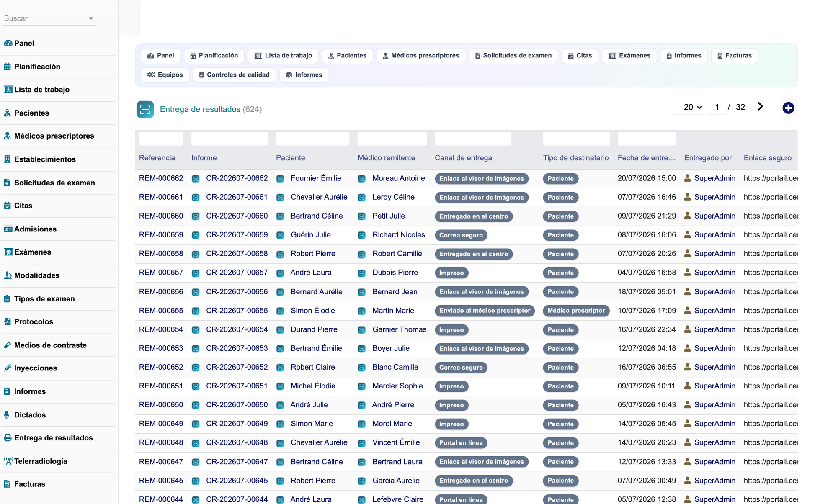
Task: Open Informes in the sidebar
Action: pos(30,391)
